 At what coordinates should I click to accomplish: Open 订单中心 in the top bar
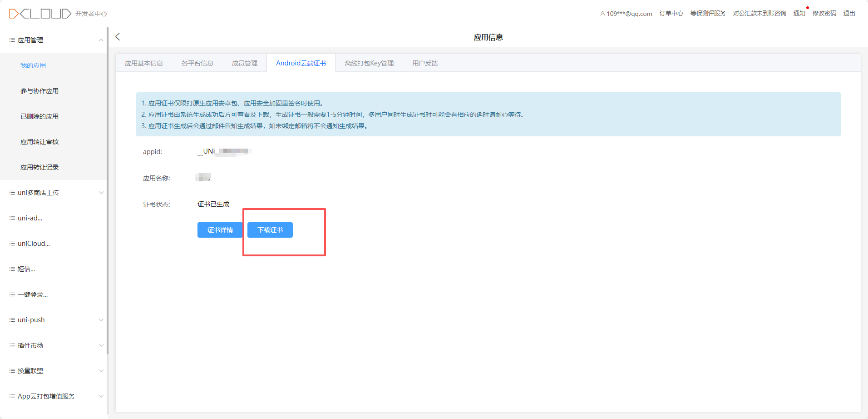pyautogui.click(x=671, y=14)
